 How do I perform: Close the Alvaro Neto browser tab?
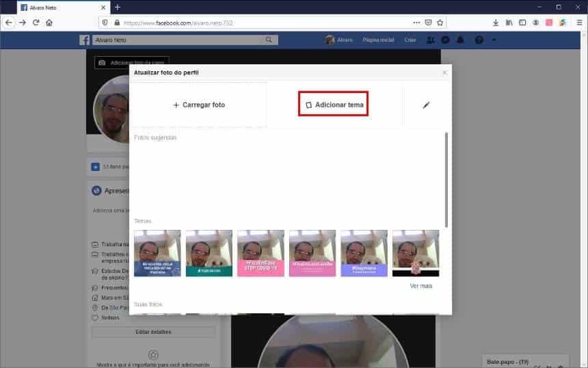tap(103, 8)
